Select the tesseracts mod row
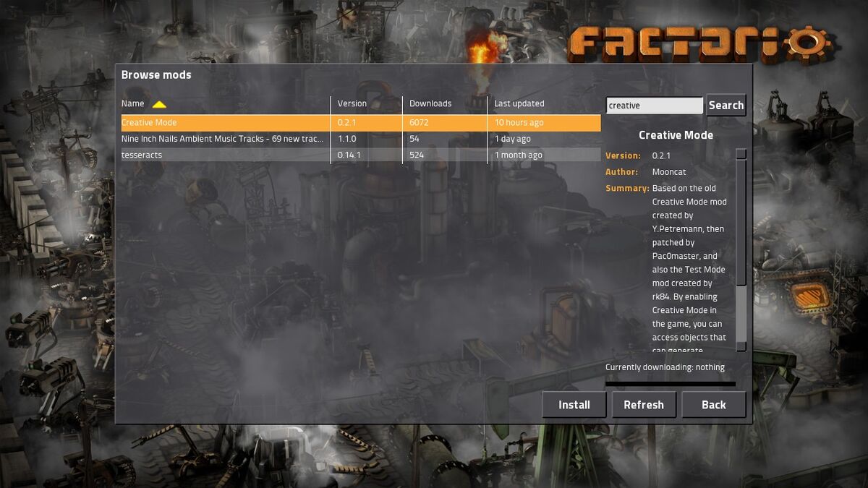 pos(360,155)
